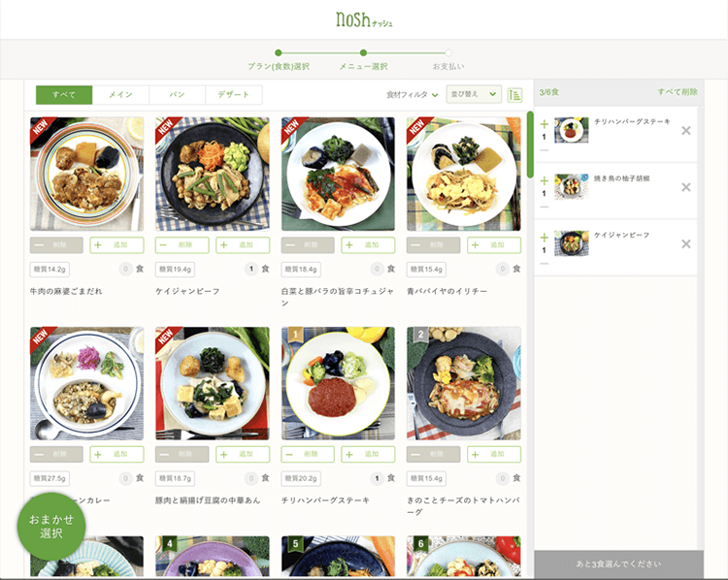Switch to the メイン tab
728x580 pixels.
(x=120, y=95)
